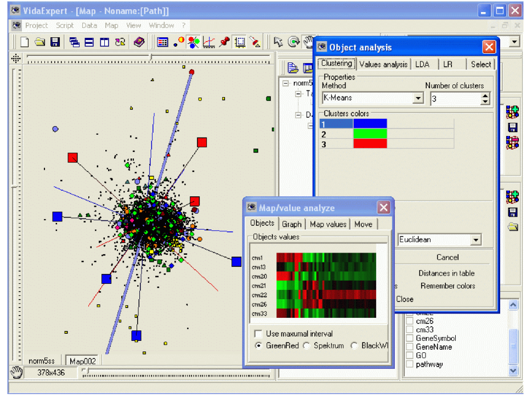Click the green cluster 2 color swatch

(370, 134)
